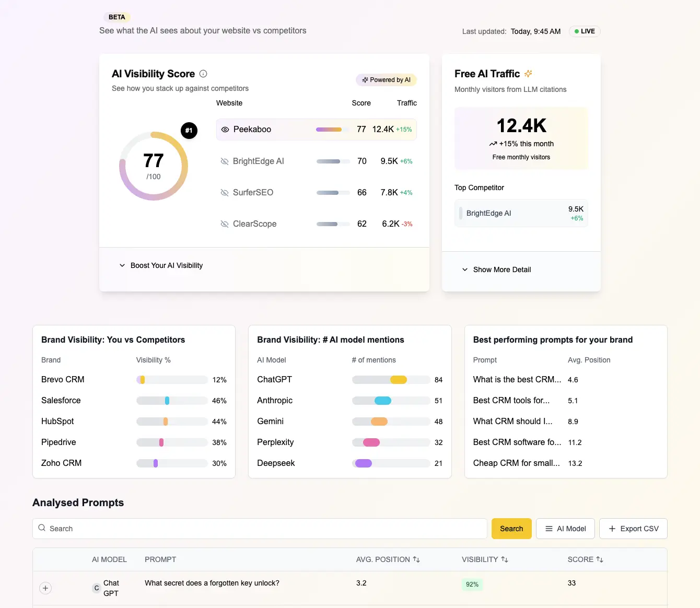This screenshot has height=608, width=700.
Task: Click 'What CRM should I...' prompt
Action: (x=512, y=422)
